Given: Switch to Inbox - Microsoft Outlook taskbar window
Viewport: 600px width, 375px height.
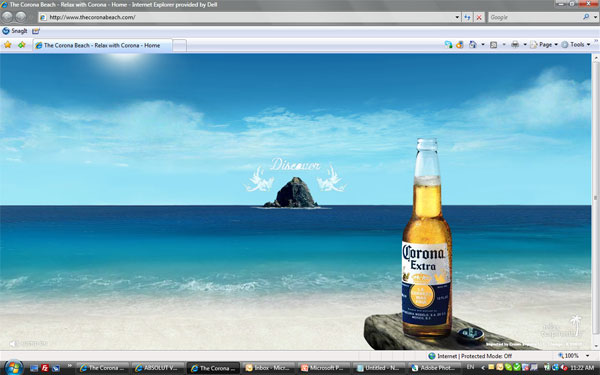Looking at the screenshot, I should [269, 368].
